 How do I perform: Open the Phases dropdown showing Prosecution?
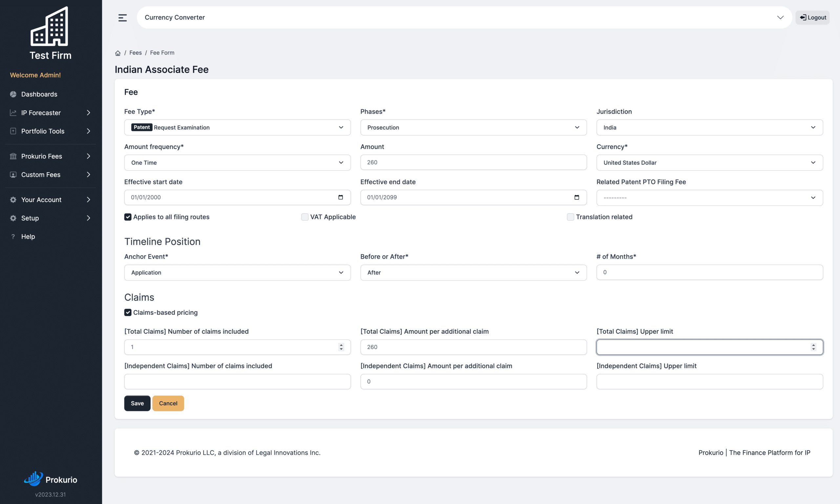click(473, 127)
